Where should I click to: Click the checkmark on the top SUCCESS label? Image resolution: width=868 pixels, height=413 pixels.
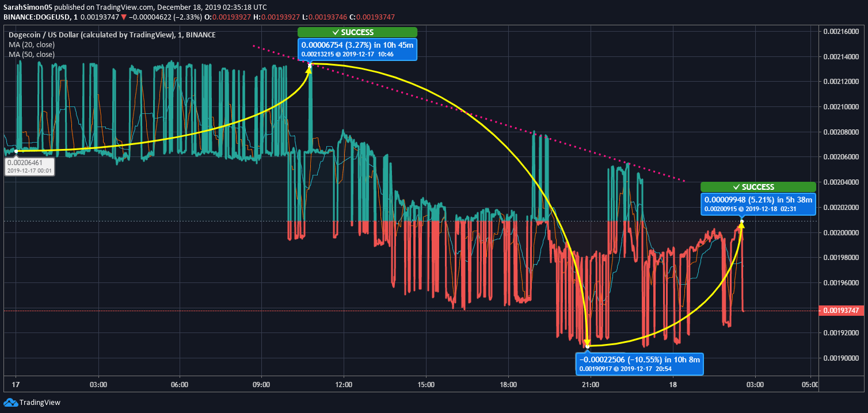tap(336, 32)
